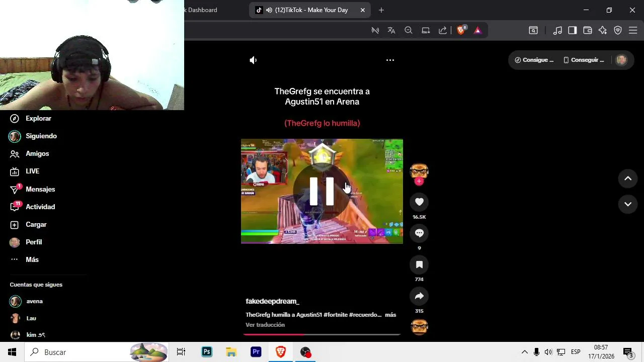Open the taskbar volume control

(548, 352)
